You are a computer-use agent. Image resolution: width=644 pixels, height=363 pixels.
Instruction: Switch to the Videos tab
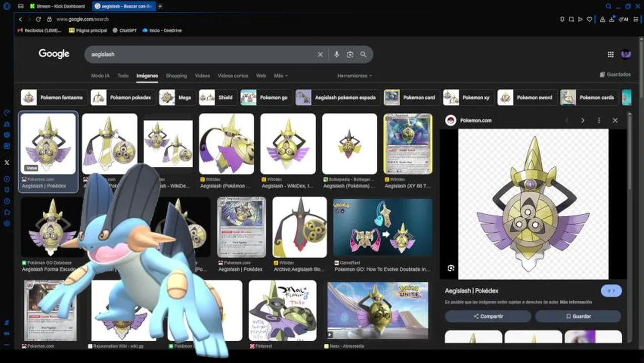pos(202,76)
